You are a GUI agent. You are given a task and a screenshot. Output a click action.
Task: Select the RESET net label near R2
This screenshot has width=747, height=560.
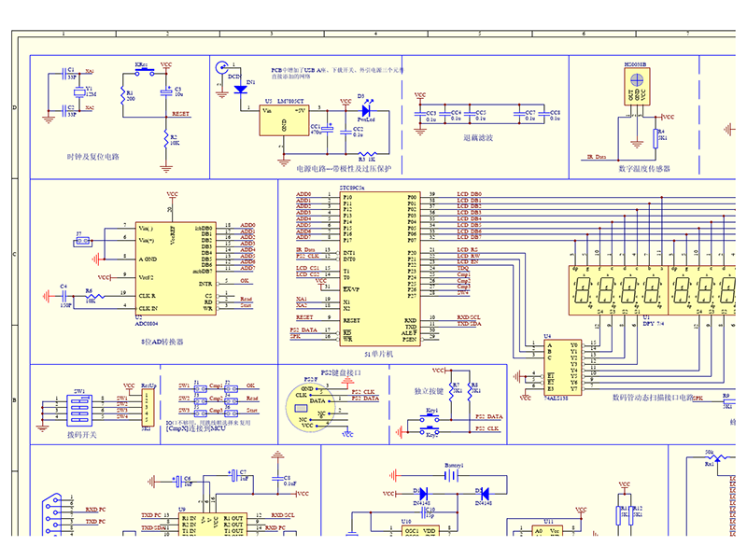coord(180,114)
